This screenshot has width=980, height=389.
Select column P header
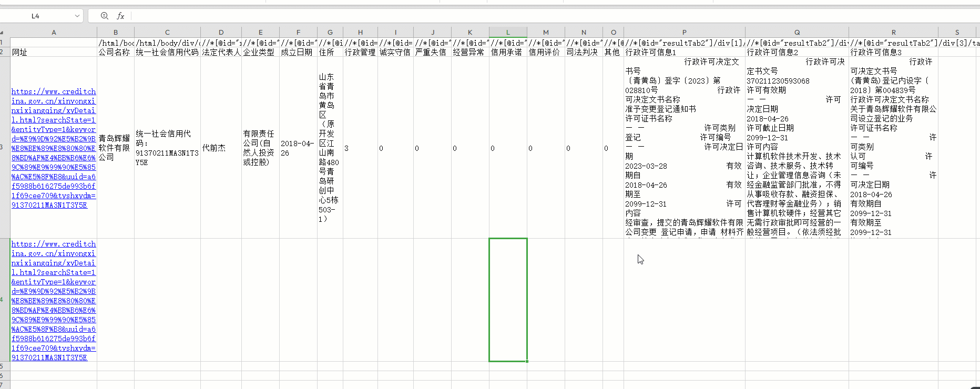point(684,32)
